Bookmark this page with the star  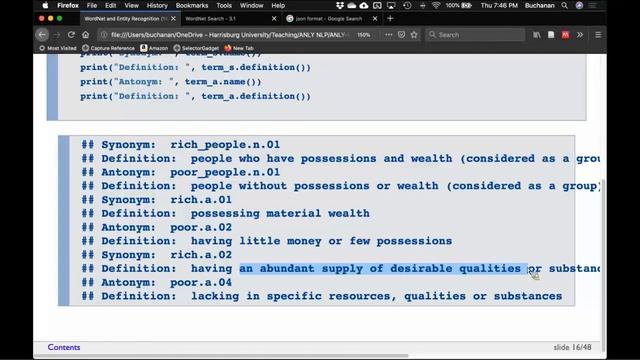pos(414,35)
